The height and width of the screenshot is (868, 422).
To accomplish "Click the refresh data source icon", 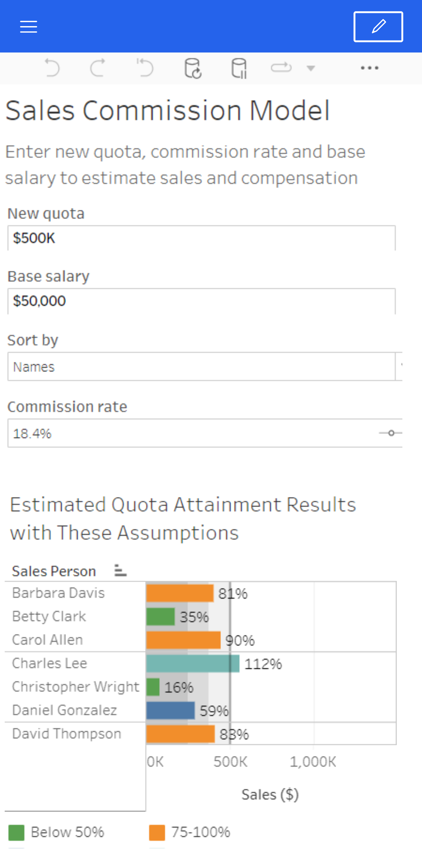I will [193, 68].
